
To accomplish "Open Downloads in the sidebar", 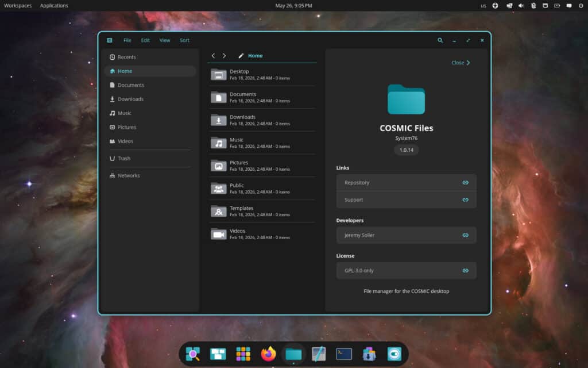I will (150, 99).
